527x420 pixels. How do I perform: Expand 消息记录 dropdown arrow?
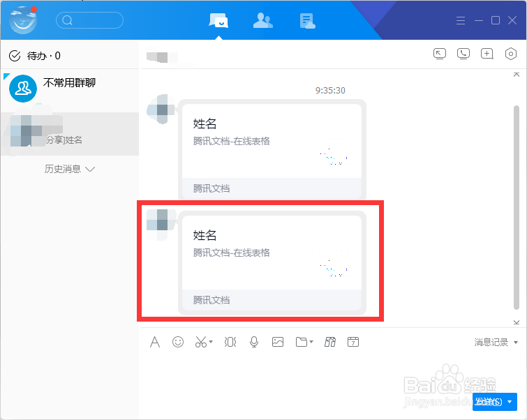tap(516, 343)
